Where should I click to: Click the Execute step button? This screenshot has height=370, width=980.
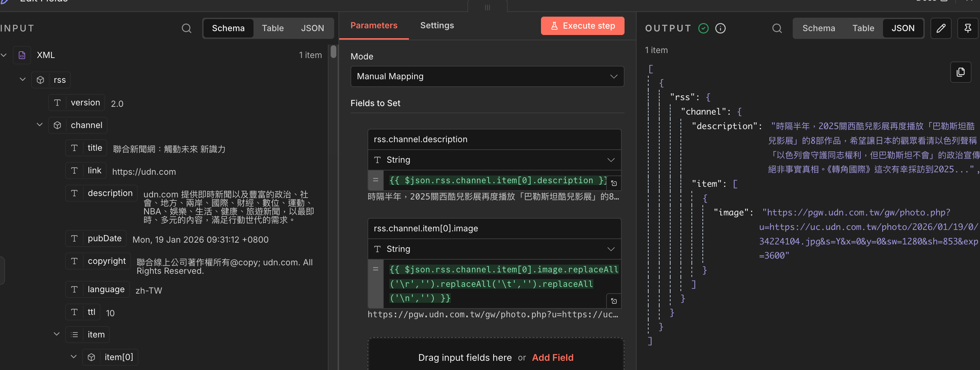click(582, 26)
